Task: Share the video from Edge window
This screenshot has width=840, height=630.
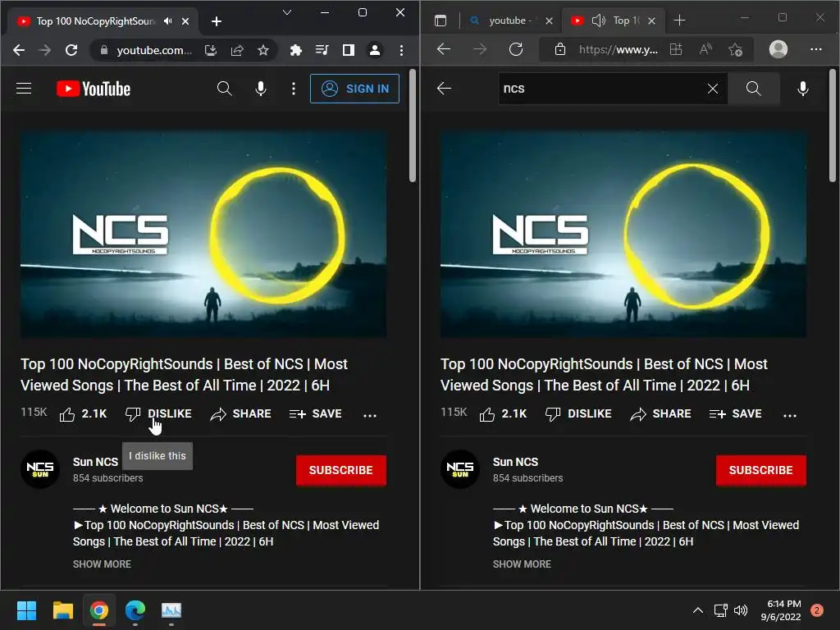Action: point(660,414)
